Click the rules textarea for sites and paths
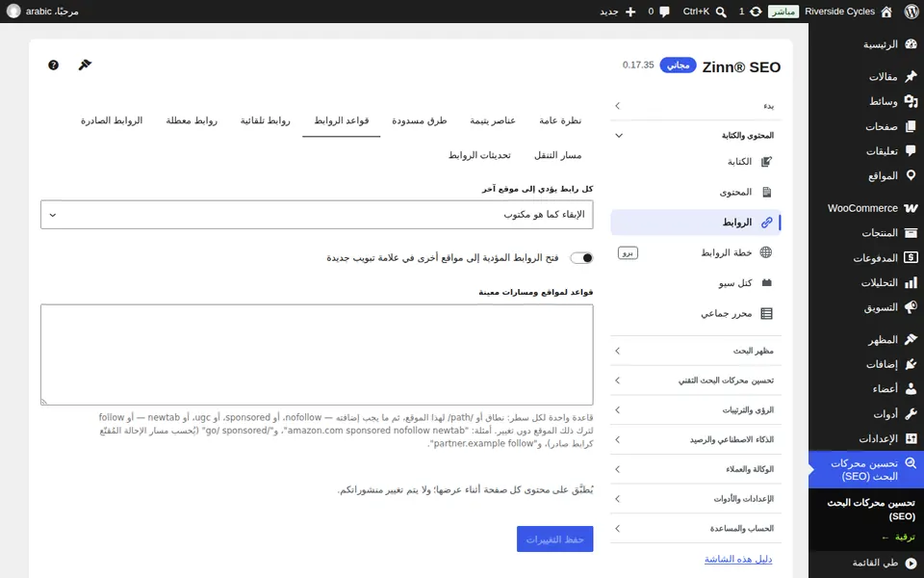The image size is (924, 578). pyautogui.click(x=317, y=355)
